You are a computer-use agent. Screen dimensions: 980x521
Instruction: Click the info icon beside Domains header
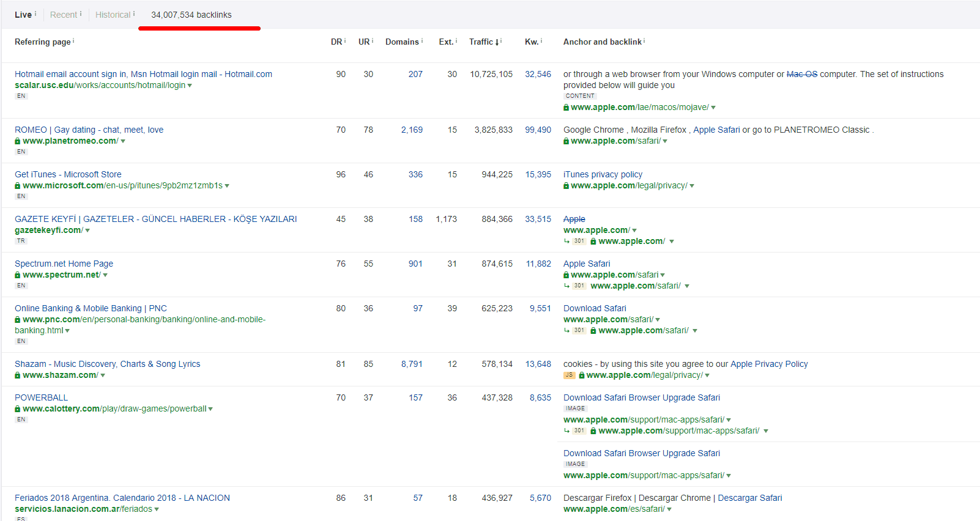(x=422, y=41)
